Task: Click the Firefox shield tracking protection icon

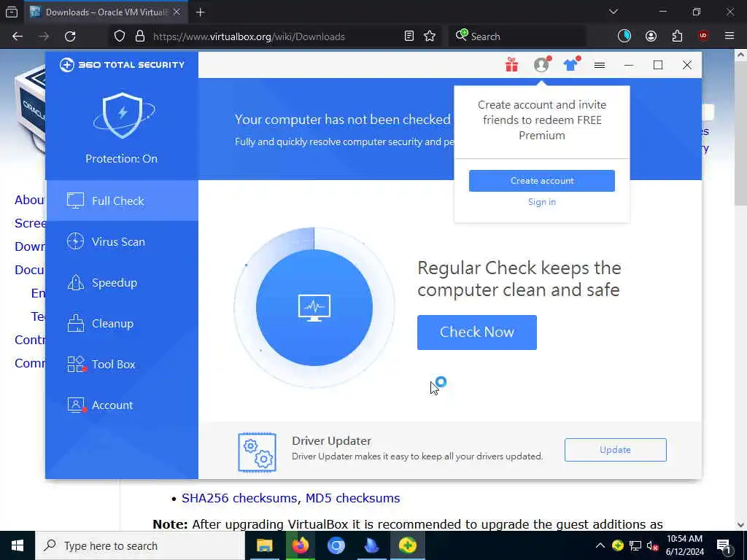Action: coord(120,36)
